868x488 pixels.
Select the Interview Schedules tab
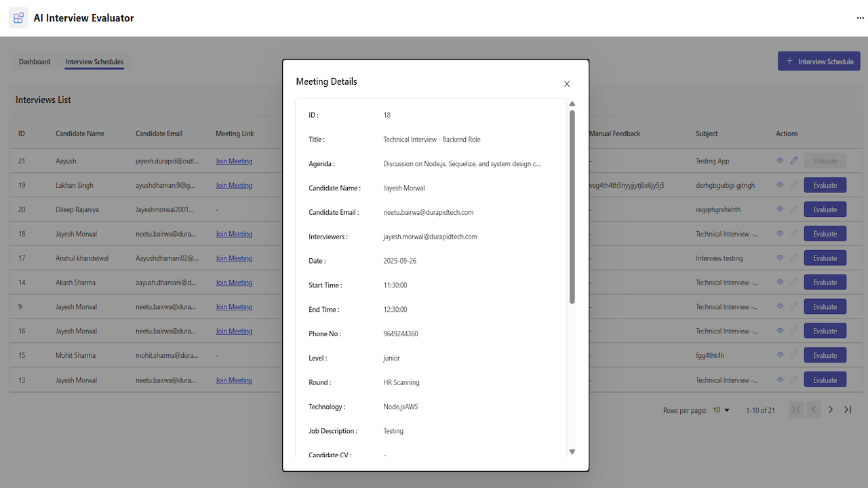[94, 62]
